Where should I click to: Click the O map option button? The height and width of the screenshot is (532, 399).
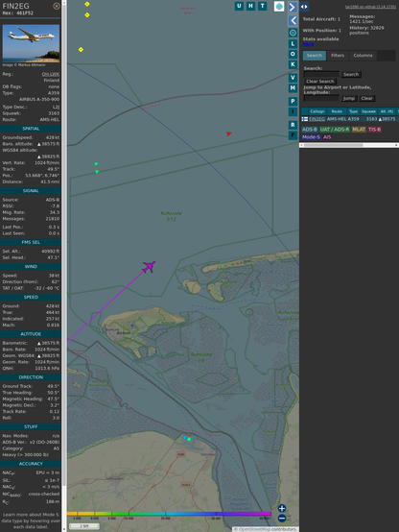tap(293, 54)
